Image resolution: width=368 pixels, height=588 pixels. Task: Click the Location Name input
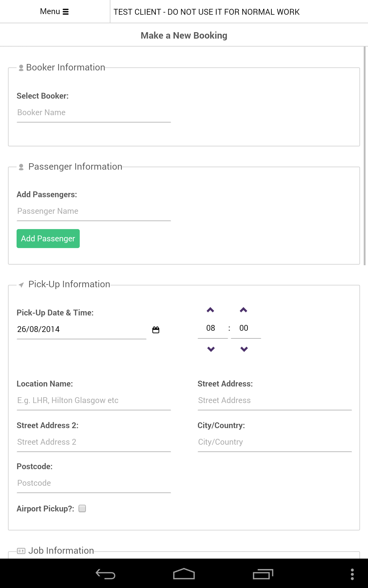(x=94, y=401)
